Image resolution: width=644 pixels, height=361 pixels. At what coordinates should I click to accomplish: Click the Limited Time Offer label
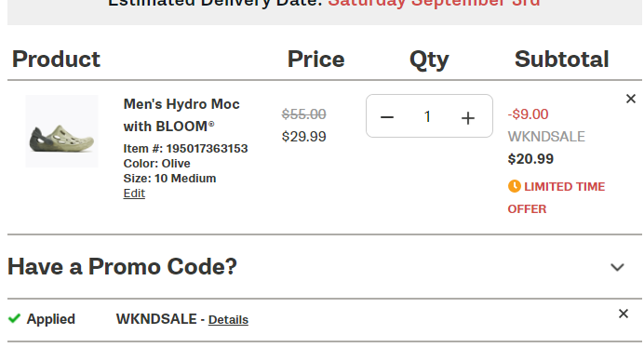tap(557, 198)
